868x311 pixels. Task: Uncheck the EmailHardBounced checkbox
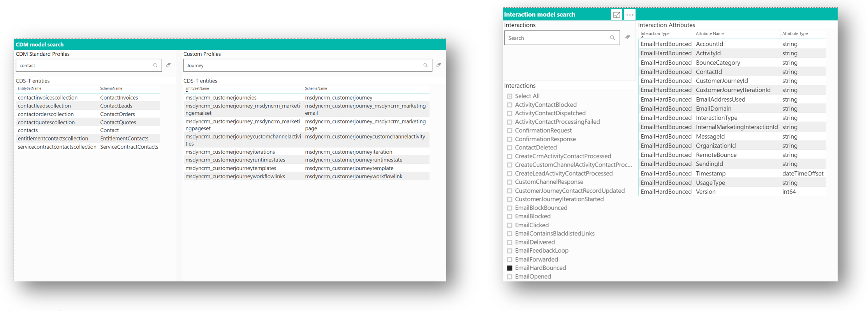(x=510, y=268)
